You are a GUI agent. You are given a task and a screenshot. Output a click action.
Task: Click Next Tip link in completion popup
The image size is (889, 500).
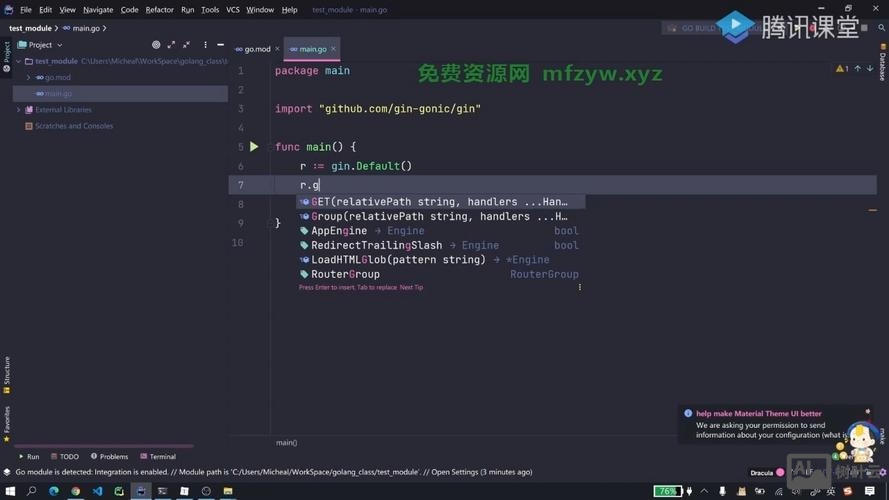pyautogui.click(x=411, y=287)
